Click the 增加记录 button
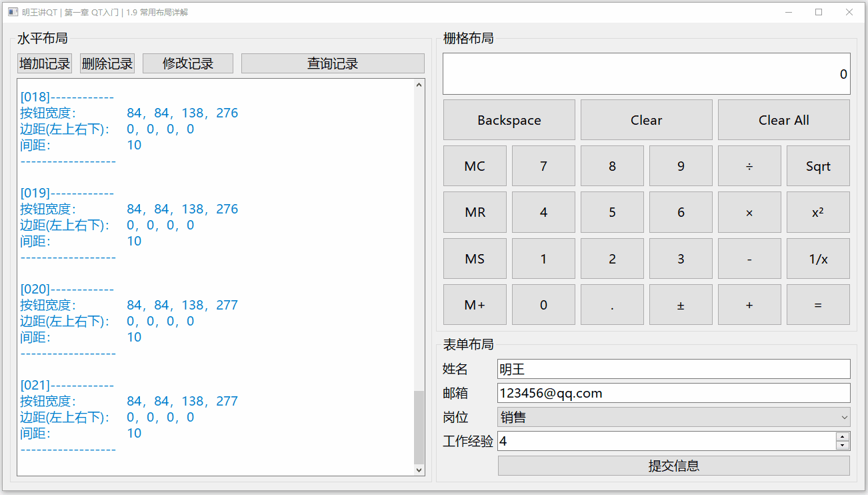Viewport: 868px width, 495px height. point(44,63)
